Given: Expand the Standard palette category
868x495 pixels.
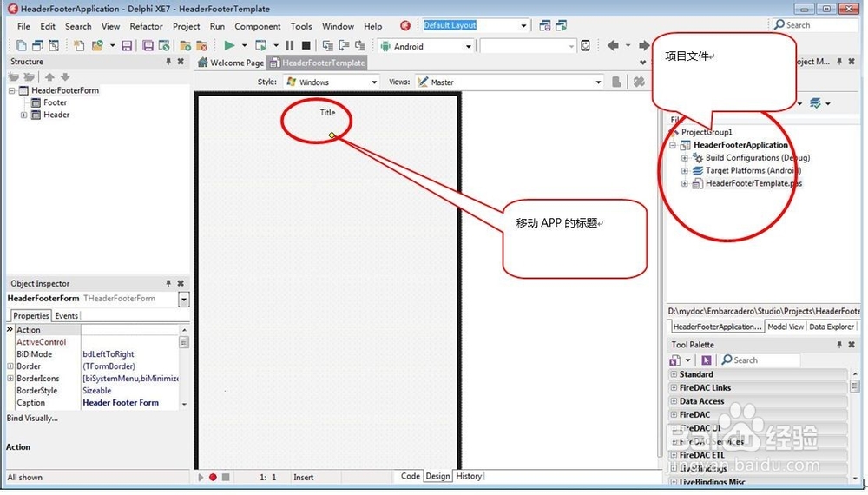Looking at the screenshot, I should coord(674,374).
